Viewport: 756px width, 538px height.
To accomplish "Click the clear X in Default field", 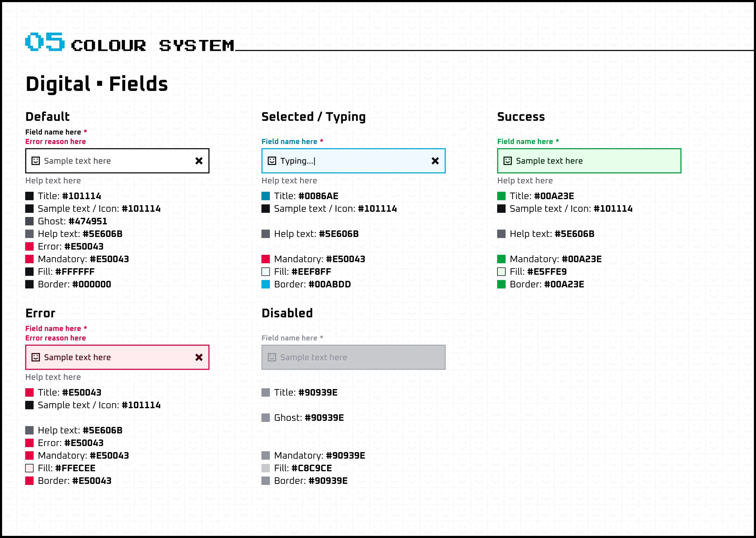I will [x=199, y=161].
